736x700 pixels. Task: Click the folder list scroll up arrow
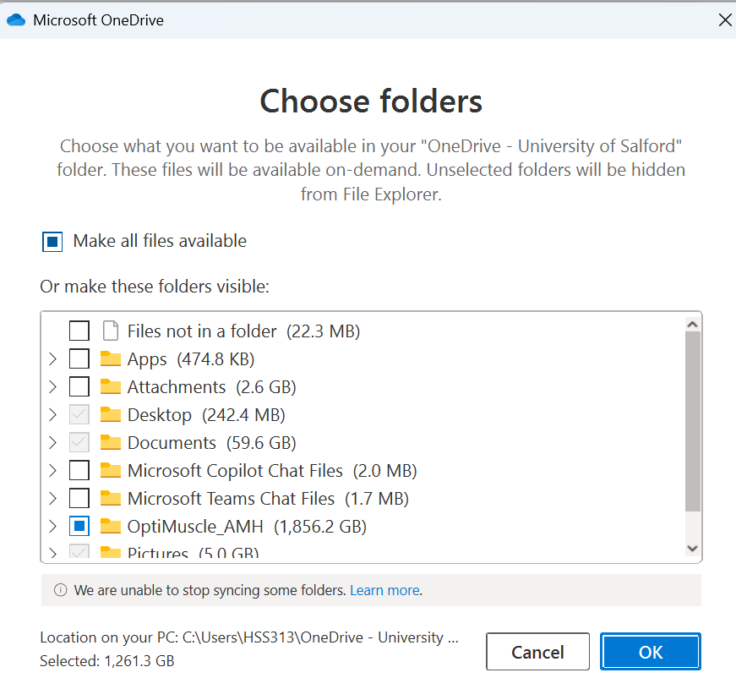[x=692, y=325]
